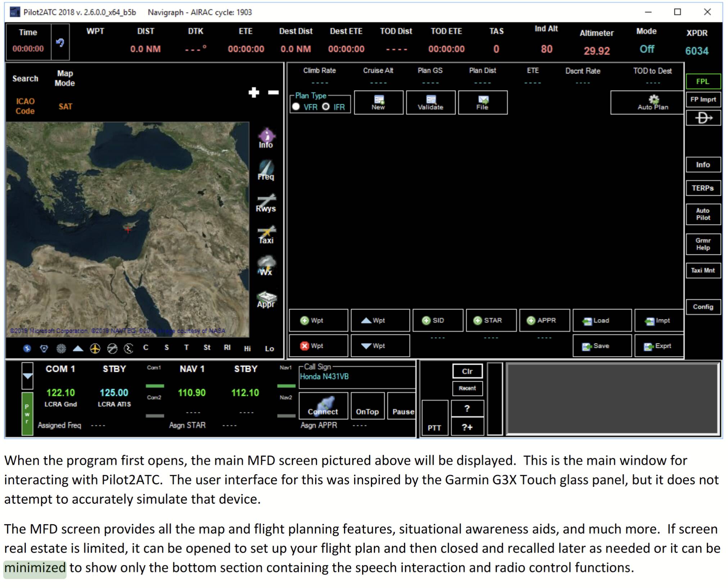Click the Pause button

[402, 406]
